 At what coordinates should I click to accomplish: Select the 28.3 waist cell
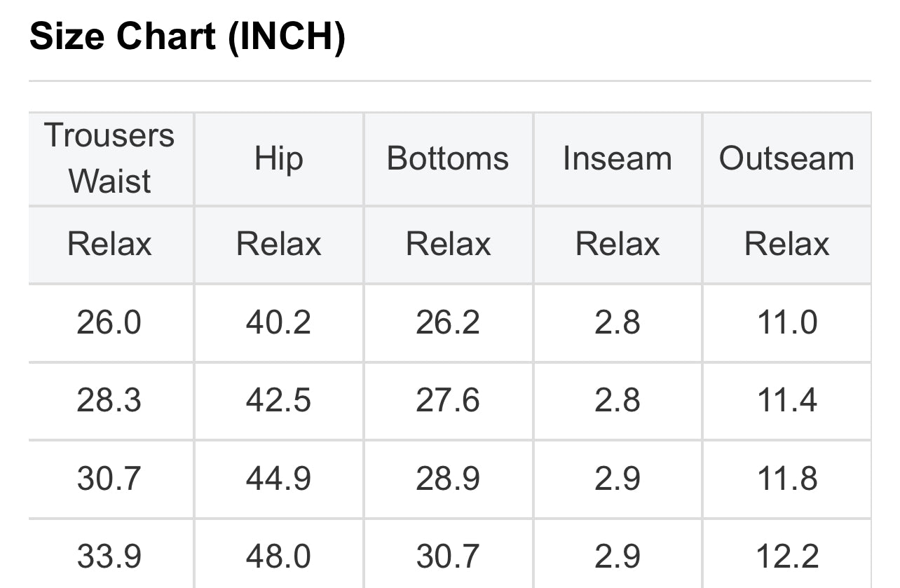coord(109,400)
